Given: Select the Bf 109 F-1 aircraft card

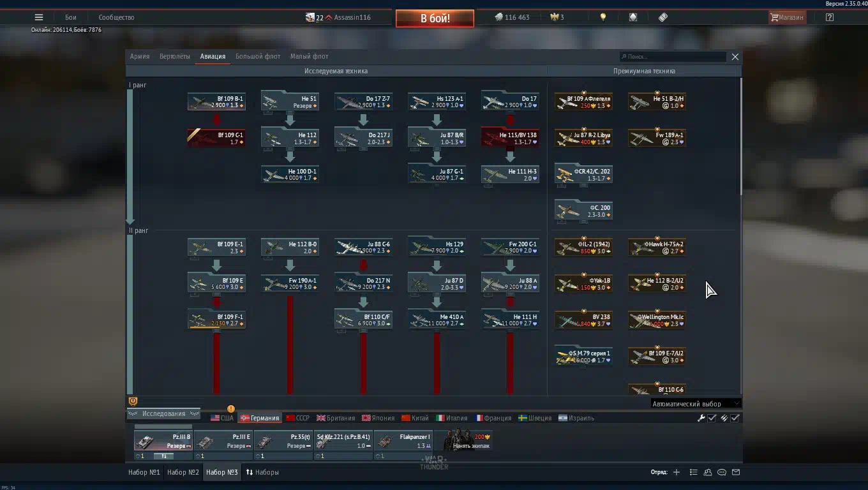Looking at the screenshot, I should click(216, 320).
